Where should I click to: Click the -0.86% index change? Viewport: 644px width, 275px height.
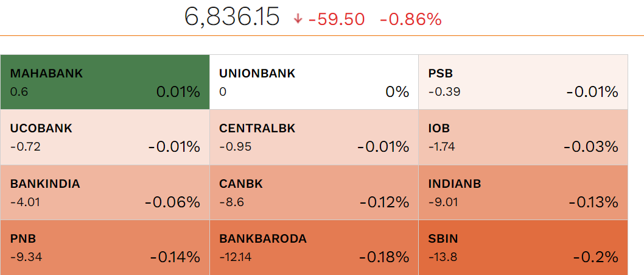[x=410, y=20]
